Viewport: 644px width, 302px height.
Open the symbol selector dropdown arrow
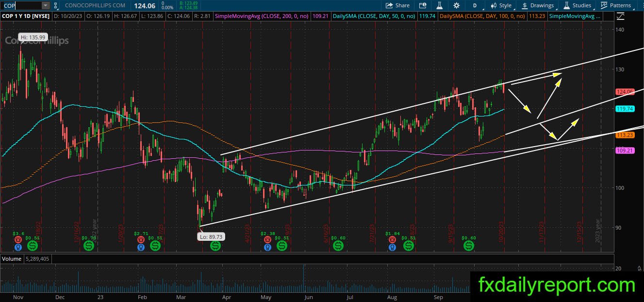click(46, 5)
